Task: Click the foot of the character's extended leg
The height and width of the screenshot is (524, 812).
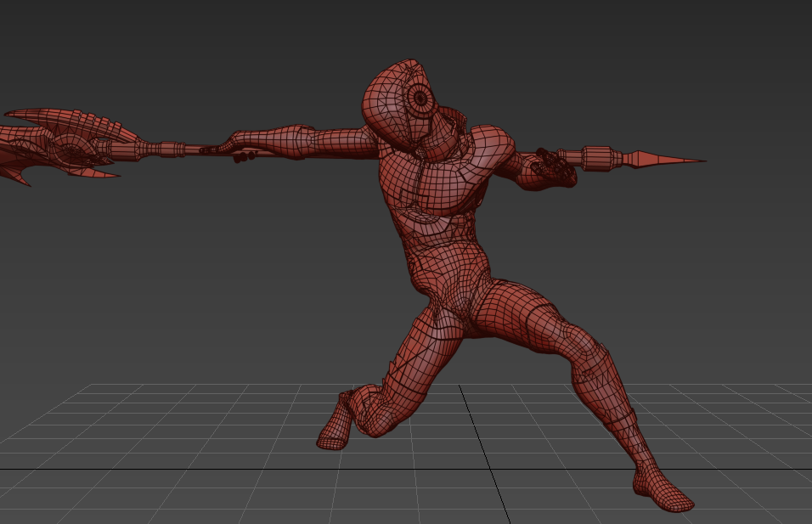Action: (x=663, y=491)
